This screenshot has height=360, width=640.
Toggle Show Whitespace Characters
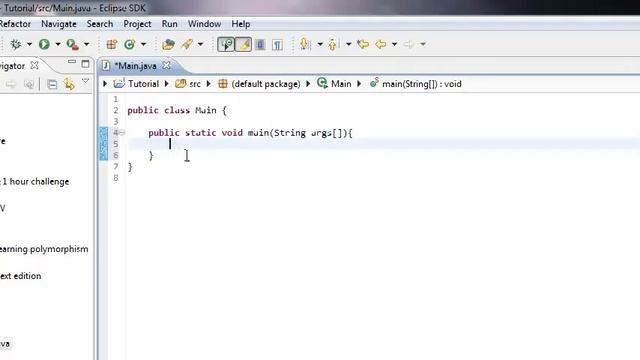[x=278, y=44]
